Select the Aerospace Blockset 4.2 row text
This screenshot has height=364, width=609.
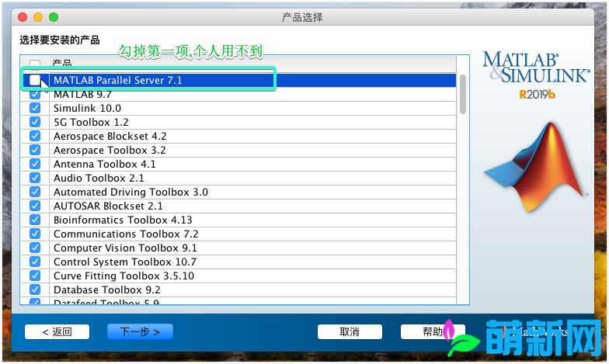tap(110, 137)
